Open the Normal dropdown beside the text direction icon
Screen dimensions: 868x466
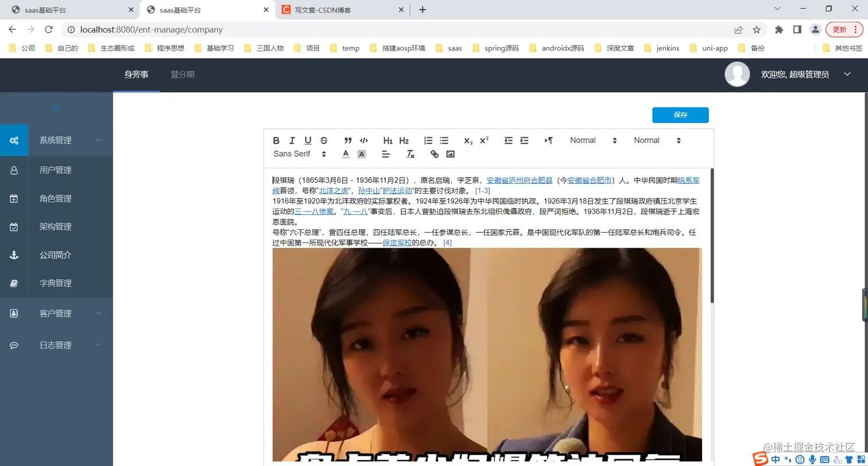(593, 141)
